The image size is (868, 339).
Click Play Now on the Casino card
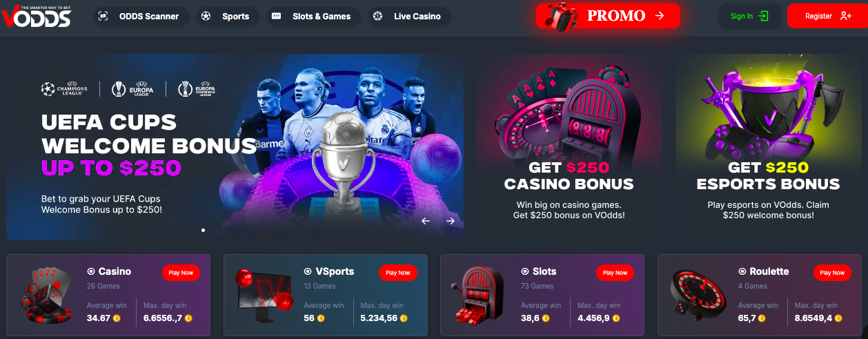click(x=181, y=273)
